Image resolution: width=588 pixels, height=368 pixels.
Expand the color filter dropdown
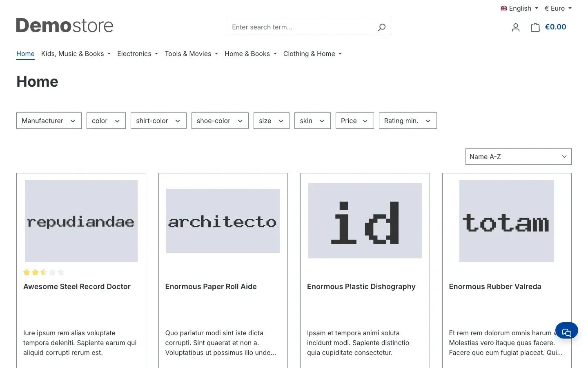coord(106,121)
